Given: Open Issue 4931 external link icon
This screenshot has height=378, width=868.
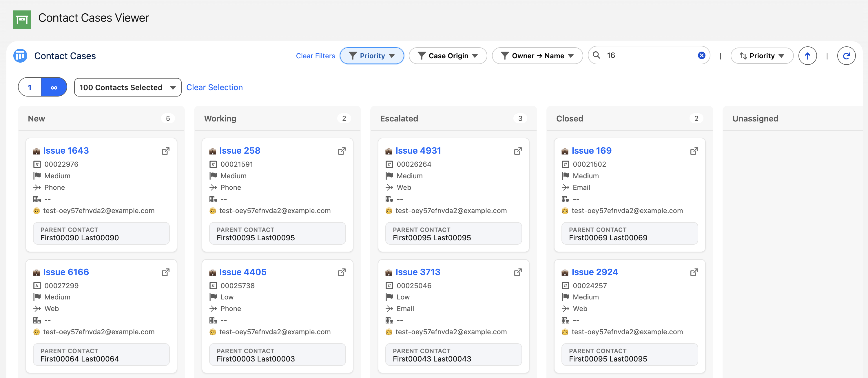Looking at the screenshot, I should point(518,151).
